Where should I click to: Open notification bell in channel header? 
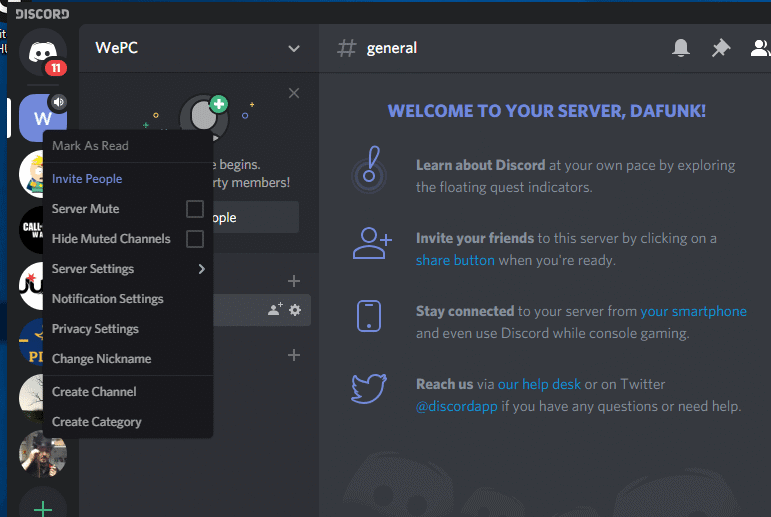tap(681, 48)
